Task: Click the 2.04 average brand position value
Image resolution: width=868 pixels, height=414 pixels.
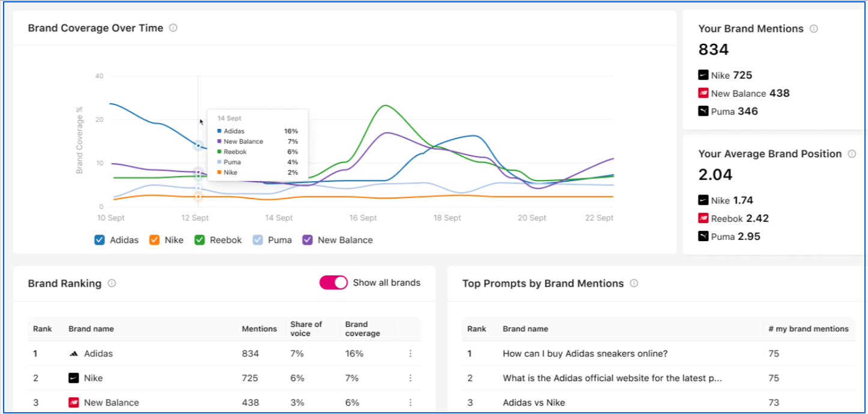Action: [715, 175]
